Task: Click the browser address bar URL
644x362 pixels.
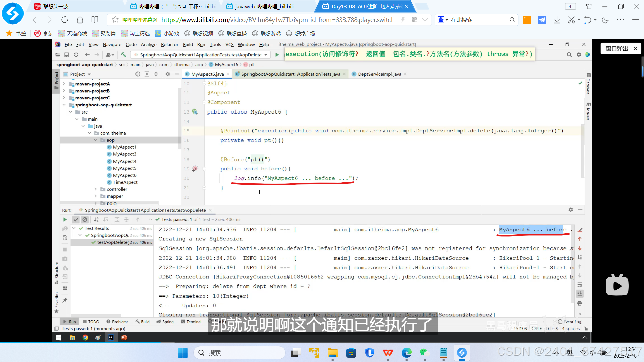Action: [277, 20]
